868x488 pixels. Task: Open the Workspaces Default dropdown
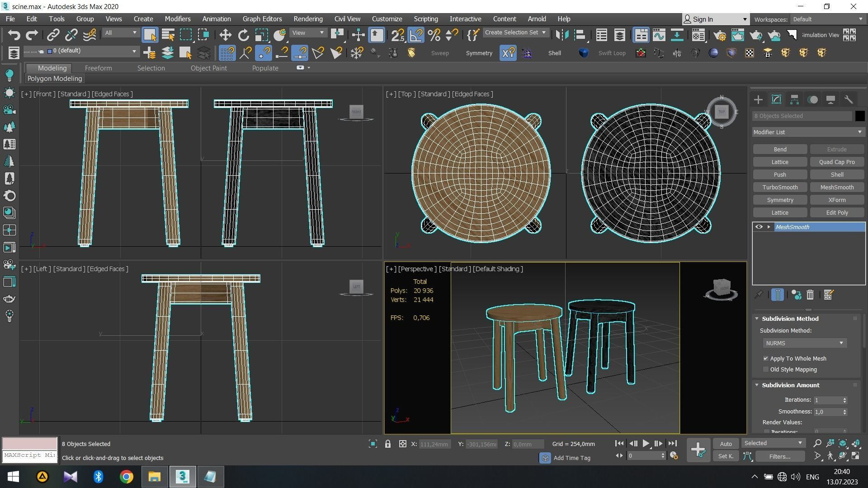[x=828, y=19]
